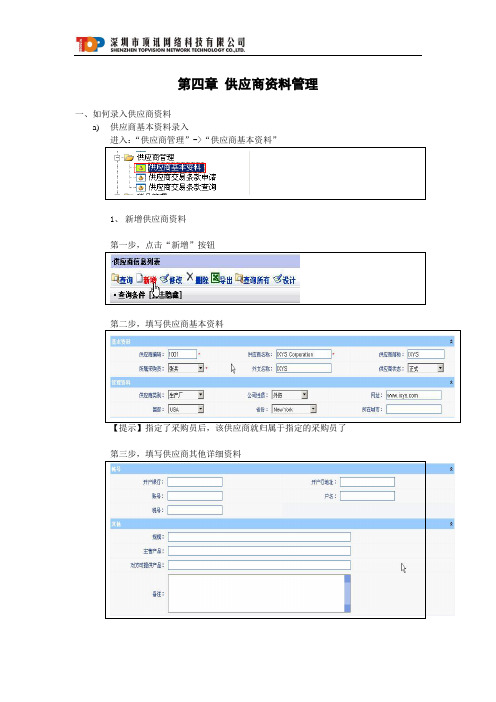Collapse the 供应商管理 tree folder toggle
The width and height of the screenshot is (496, 702).
pos(117,158)
